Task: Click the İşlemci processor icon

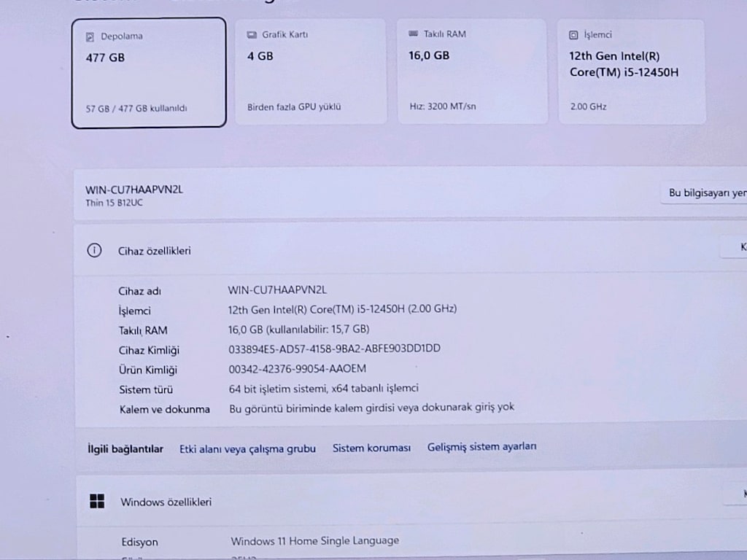Action: click(573, 35)
